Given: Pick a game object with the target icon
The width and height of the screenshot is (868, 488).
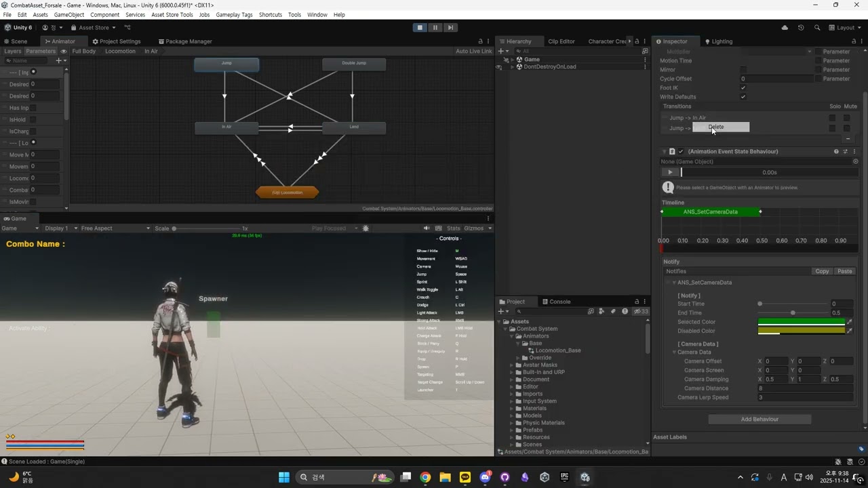Looking at the screenshot, I should click(855, 162).
